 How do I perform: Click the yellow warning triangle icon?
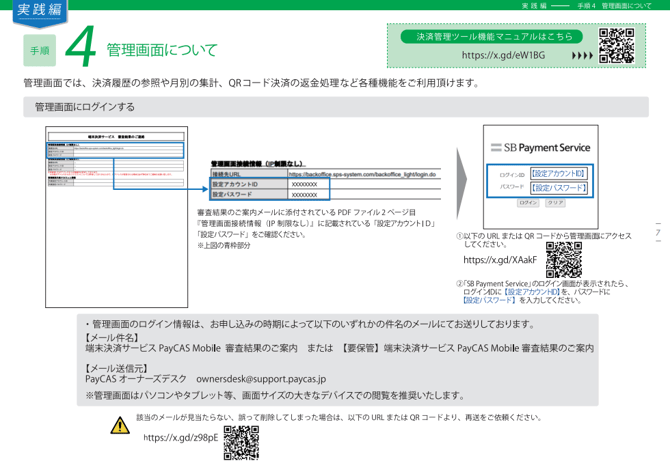(x=121, y=427)
